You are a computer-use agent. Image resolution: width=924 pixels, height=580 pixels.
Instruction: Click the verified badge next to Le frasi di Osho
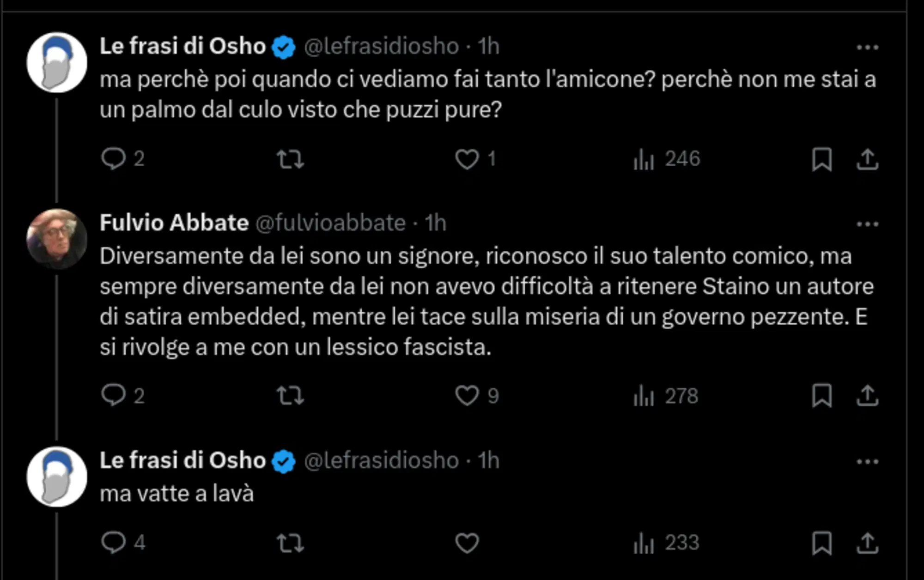click(x=283, y=46)
